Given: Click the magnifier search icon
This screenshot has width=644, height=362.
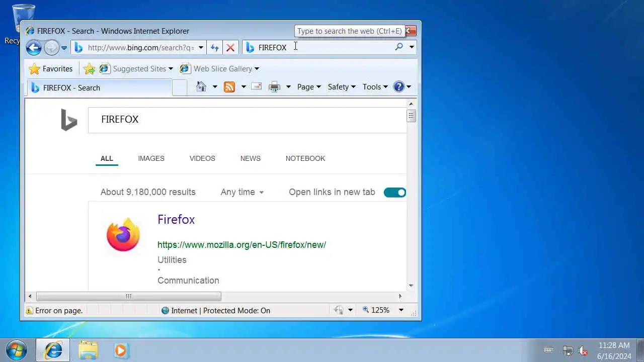Looking at the screenshot, I should pyautogui.click(x=399, y=47).
